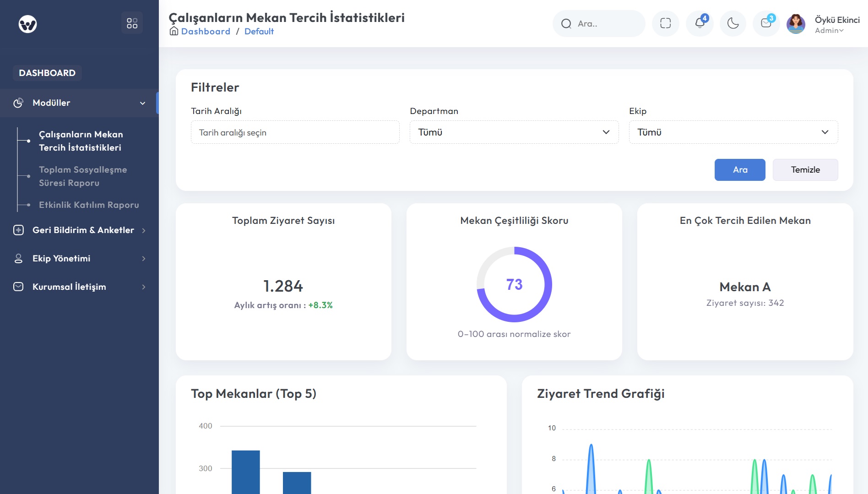
Task: Click the Ekip Yönetimi person icon
Action: [x=18, y=258]
